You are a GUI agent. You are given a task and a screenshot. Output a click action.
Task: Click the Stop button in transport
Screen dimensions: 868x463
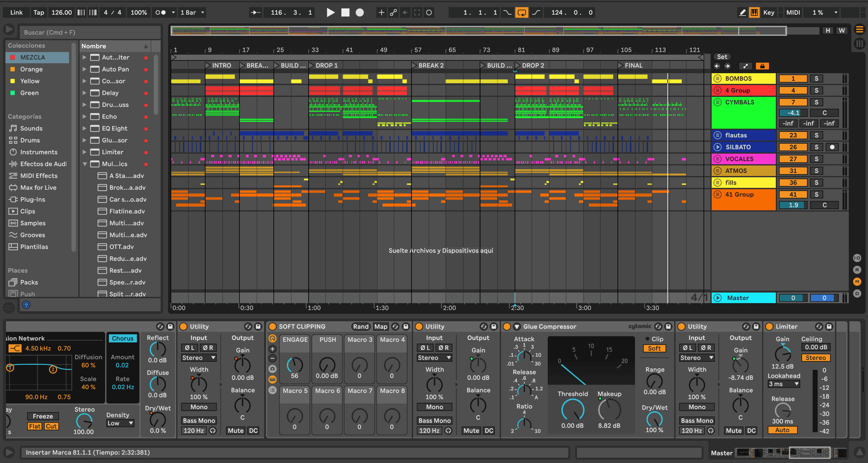[x=345, y=12]
